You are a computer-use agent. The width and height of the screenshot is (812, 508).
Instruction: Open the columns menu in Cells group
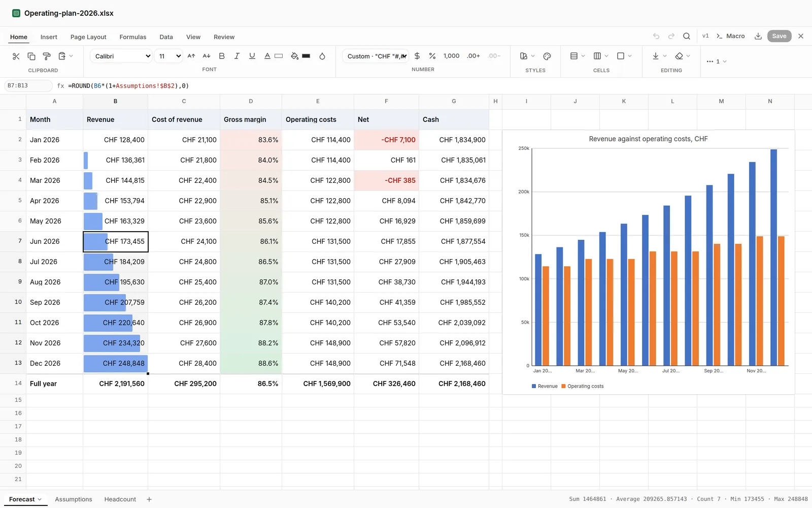pyautogui.click(x=597, y=56)
